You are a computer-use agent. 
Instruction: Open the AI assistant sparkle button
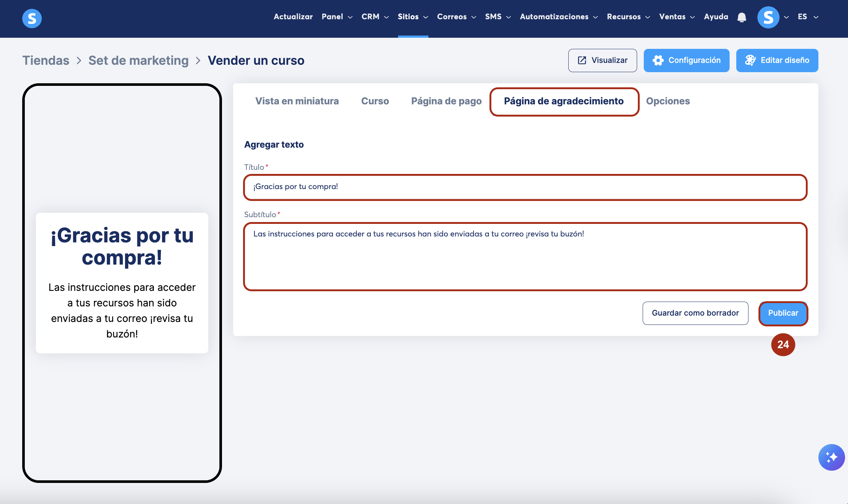[x=831, y=457]
